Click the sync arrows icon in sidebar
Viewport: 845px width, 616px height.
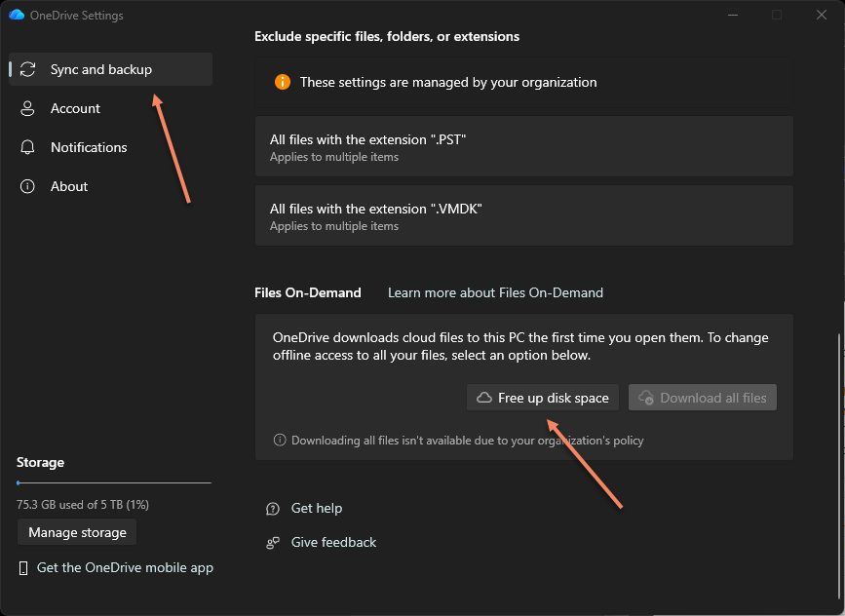(27, 69)
